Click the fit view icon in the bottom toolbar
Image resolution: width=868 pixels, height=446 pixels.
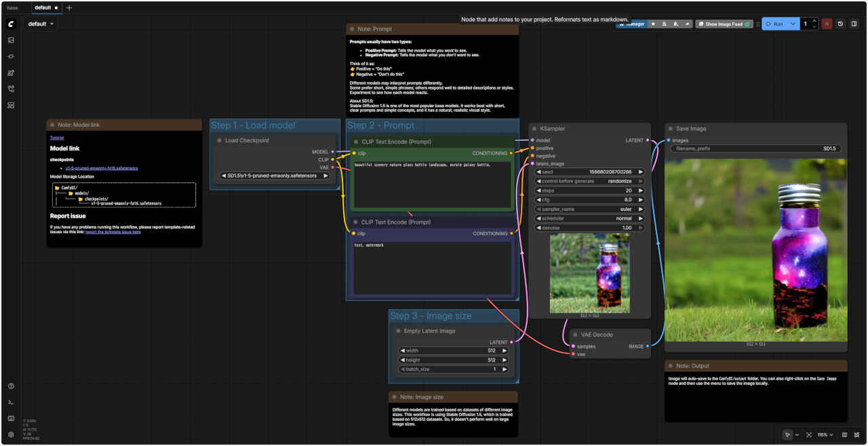click(809, 434)
